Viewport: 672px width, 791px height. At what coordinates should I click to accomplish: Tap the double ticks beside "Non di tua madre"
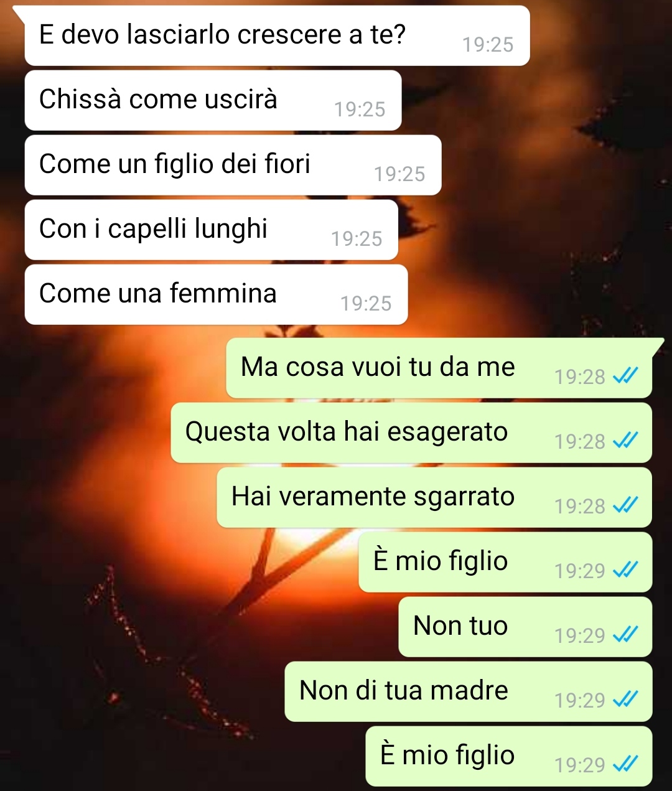pyautogui.click(x=625, y=699)
